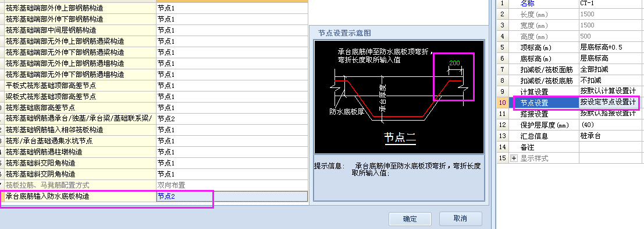The image size is (644, 229).
Task: Select the 筏形基础斜交阴角构造 row
Action: [154, 174]
